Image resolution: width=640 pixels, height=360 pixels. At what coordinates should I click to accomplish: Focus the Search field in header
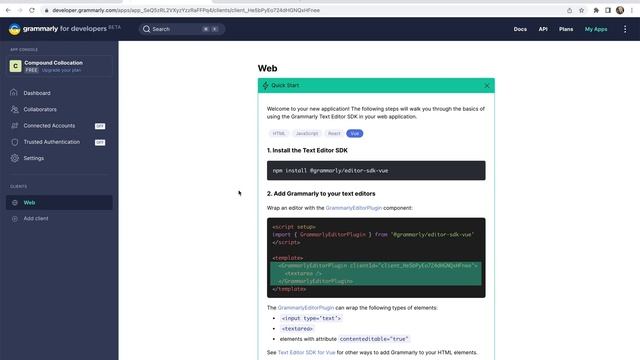(x=182, y=29)
